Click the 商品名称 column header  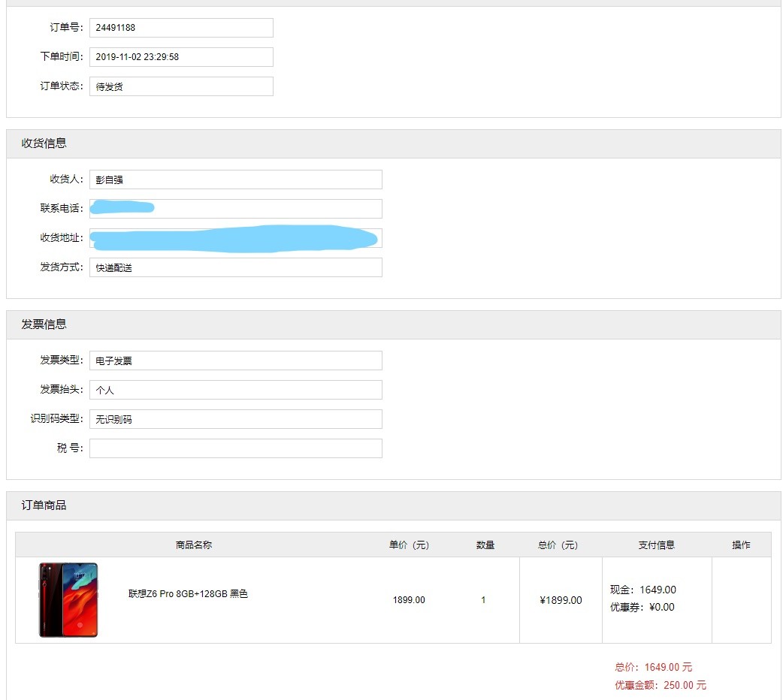(x=194, y=545)
